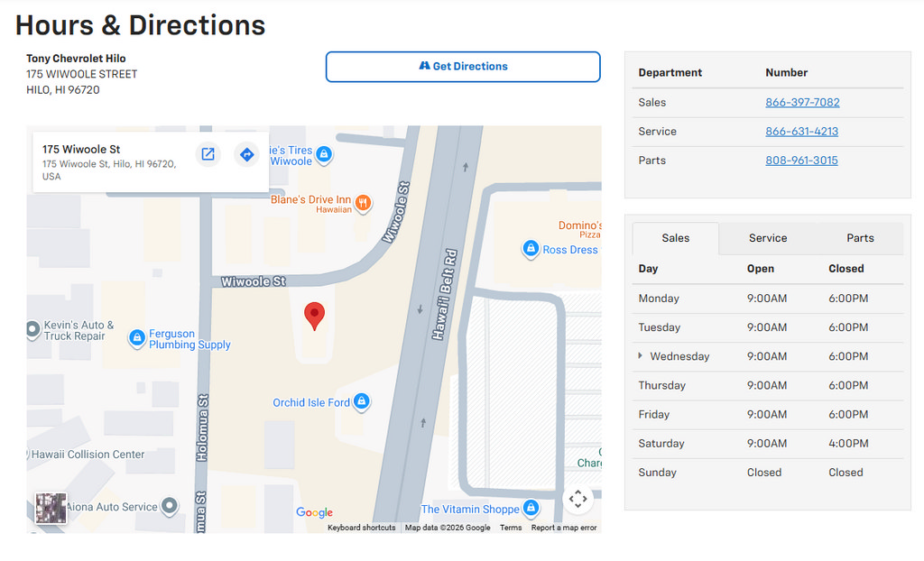924x561 pixels.
Task: Click Report a map error link
Action: 564,528
